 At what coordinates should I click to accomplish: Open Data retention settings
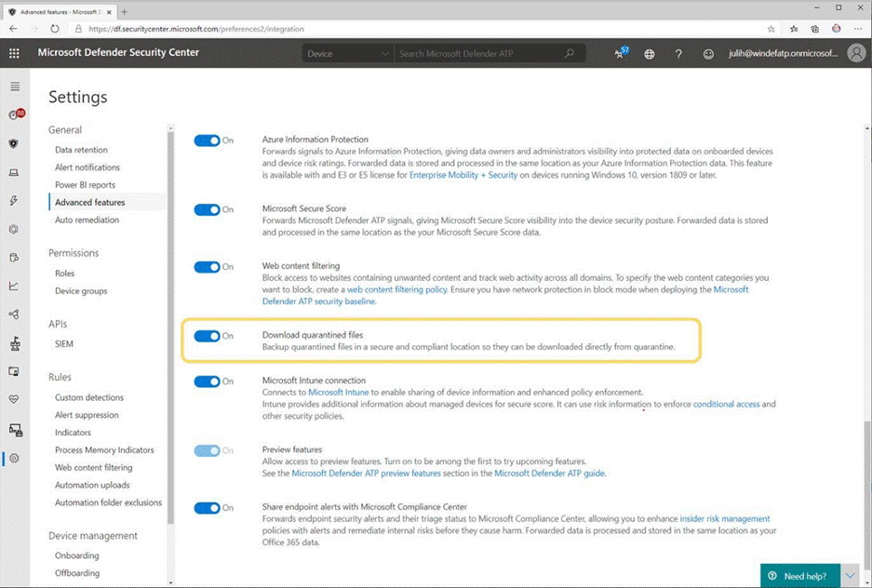click(x=81, y=150)
